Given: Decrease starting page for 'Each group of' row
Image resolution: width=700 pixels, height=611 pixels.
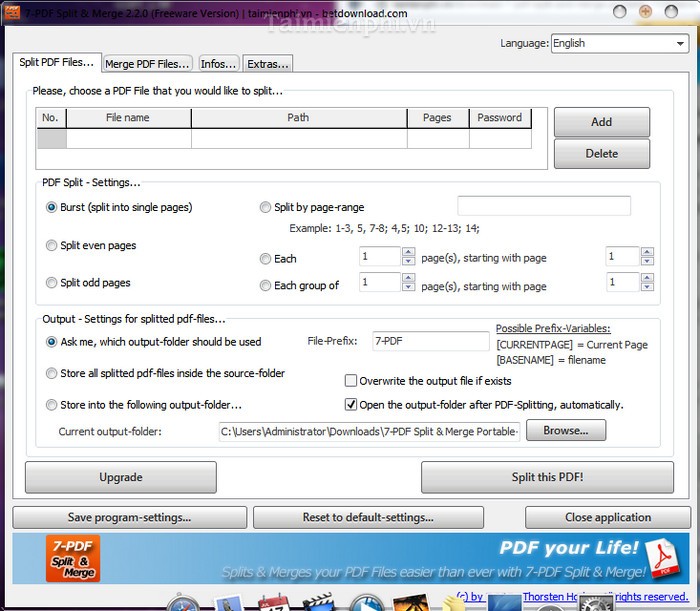Looking at the screenshot, I should tap(647, 287).
